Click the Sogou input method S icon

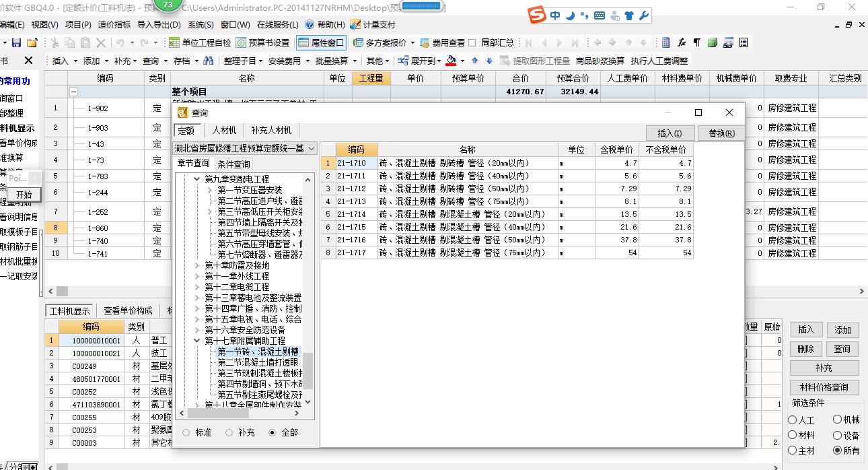click(536, 15)
